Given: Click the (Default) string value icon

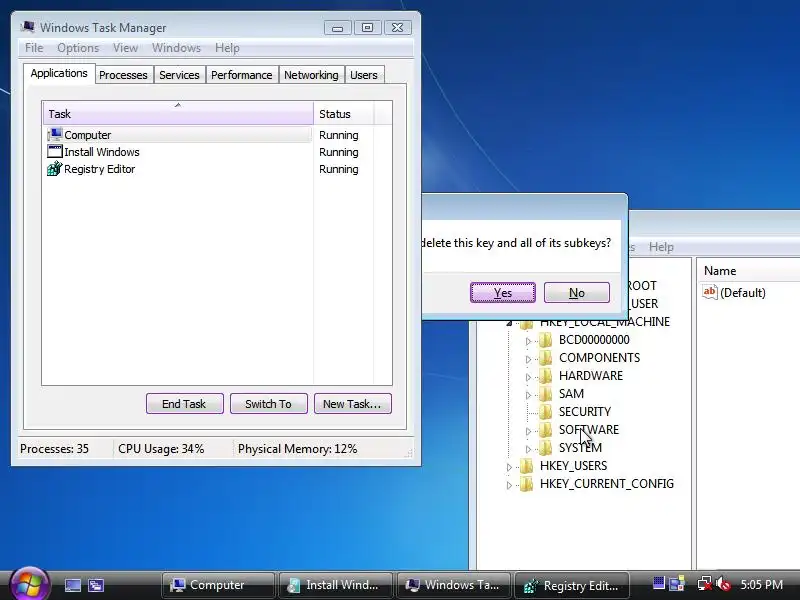Looking at the screenshot, I should (x=710, y=292).
